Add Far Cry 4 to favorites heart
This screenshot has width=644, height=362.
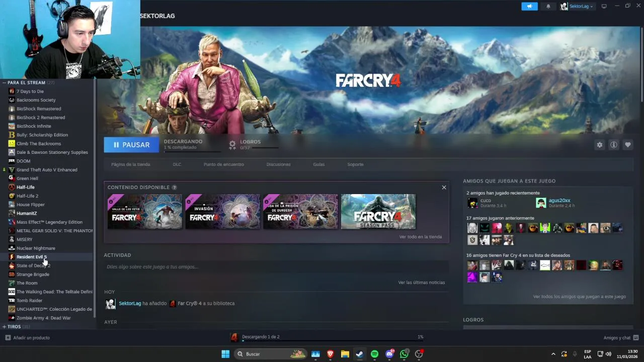[628, 145]
